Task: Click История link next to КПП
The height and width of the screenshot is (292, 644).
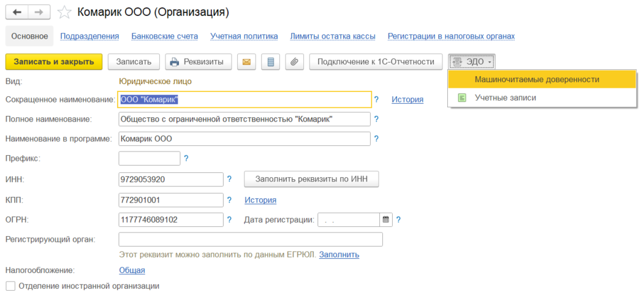Action: click(260, 200)
